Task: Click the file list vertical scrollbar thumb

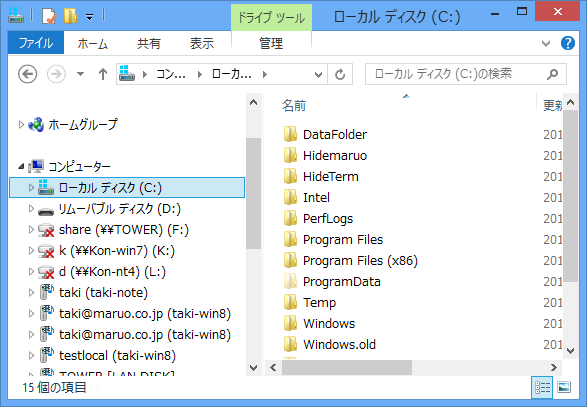Action: (570, 196)
